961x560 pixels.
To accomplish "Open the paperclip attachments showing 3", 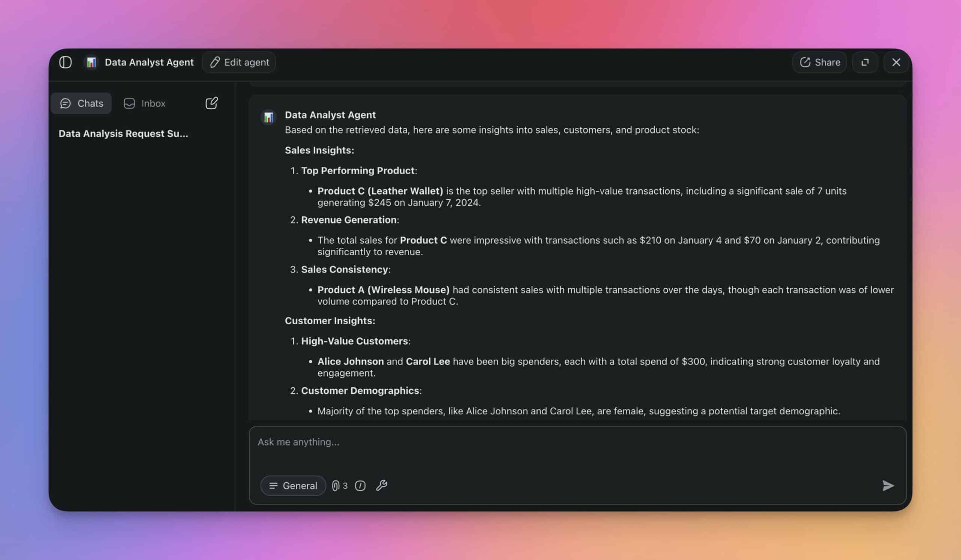I will coord(339,486).
